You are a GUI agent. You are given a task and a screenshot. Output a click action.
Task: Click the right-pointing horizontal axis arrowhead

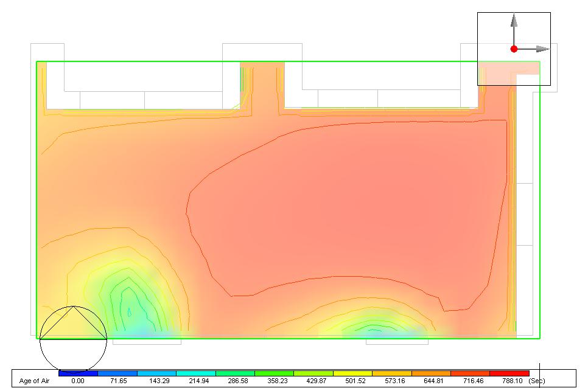coord(542,49)
